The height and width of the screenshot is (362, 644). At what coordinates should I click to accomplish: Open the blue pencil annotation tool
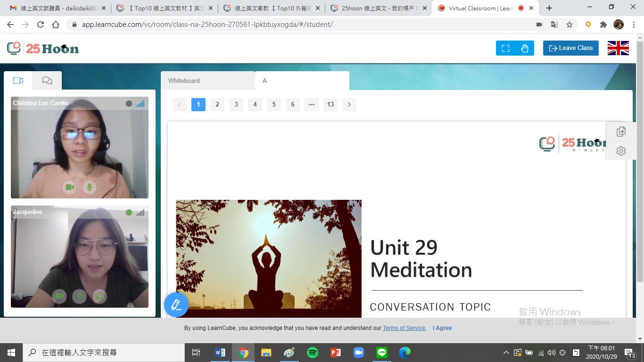(176, 304)
